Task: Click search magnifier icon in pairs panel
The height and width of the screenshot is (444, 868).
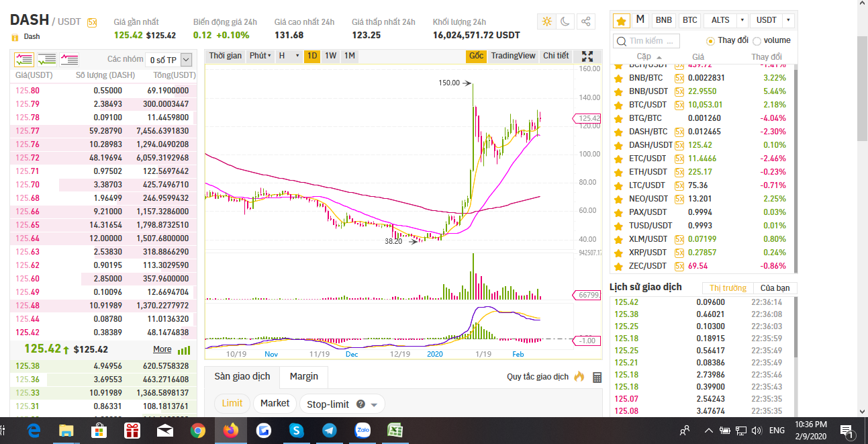Action: (622, 41)
